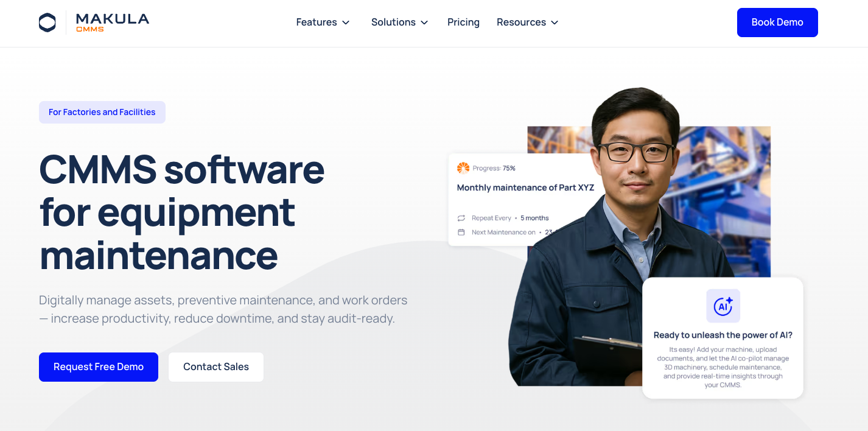This screenshot has height=431, width=868.
Task: Click Ready to unleash the power of AI heading
Action: pos(723,335)
